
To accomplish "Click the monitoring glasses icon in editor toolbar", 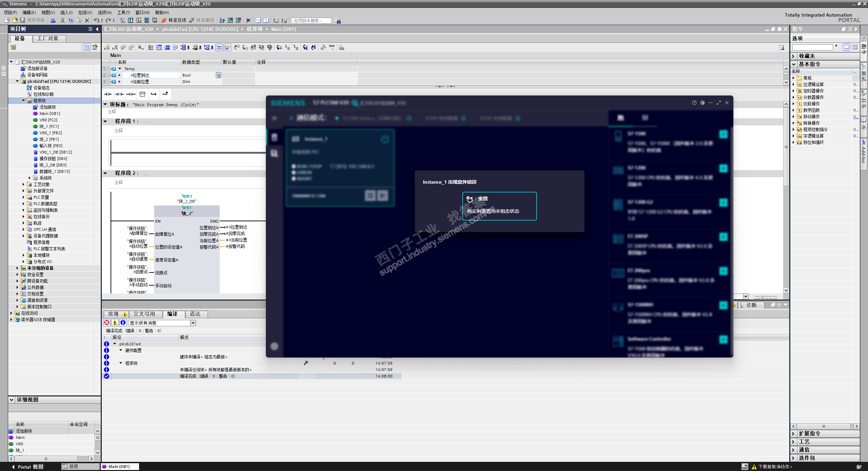I will [x=331, y=47].
